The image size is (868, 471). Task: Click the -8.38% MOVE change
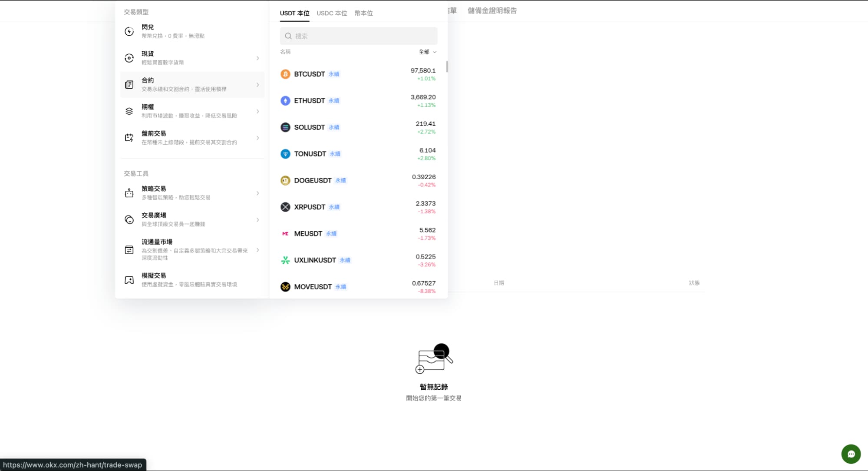coord(426,291)
